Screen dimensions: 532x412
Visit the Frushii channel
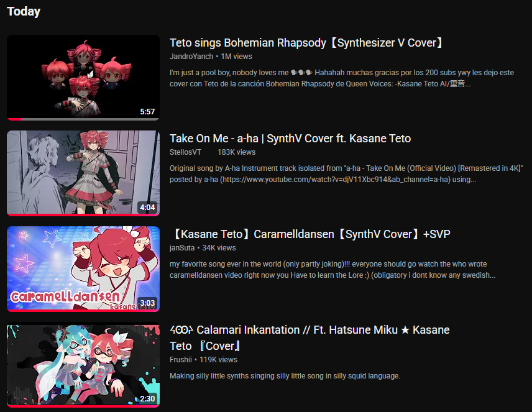coord(180,359)
